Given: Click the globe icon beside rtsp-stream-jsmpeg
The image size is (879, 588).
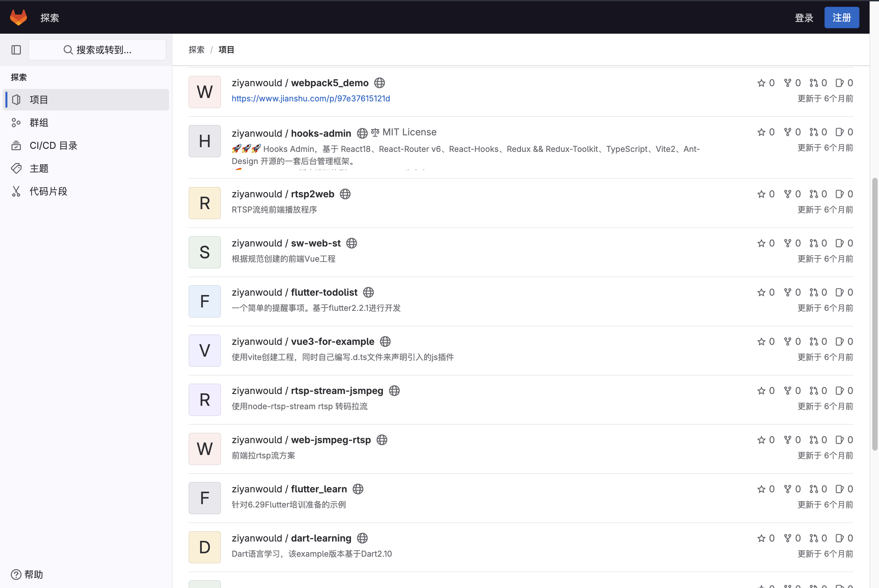Looking at the screenshot, I should tap(394, 390).
